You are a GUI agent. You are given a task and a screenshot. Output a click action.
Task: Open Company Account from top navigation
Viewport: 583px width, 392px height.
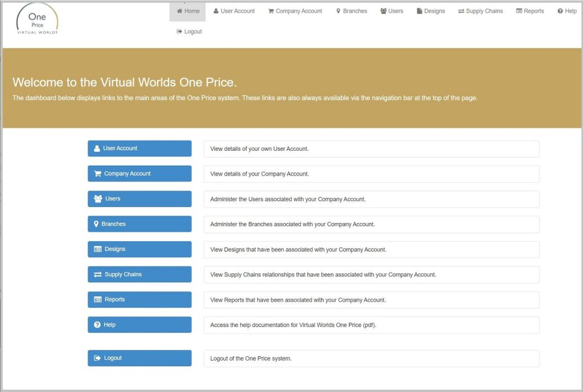[295, 11]
